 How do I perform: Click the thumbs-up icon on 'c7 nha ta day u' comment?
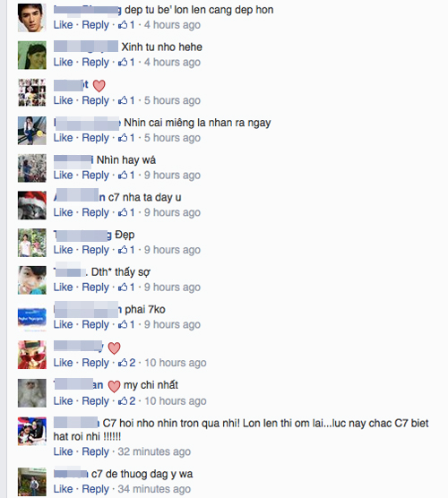[x=123, y=212]
